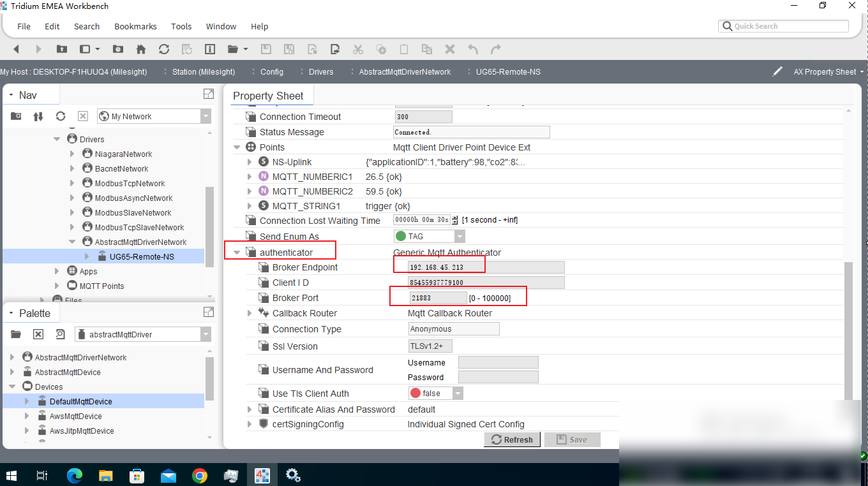Open the File menu

pyautogui.click(x=24, y=26)
